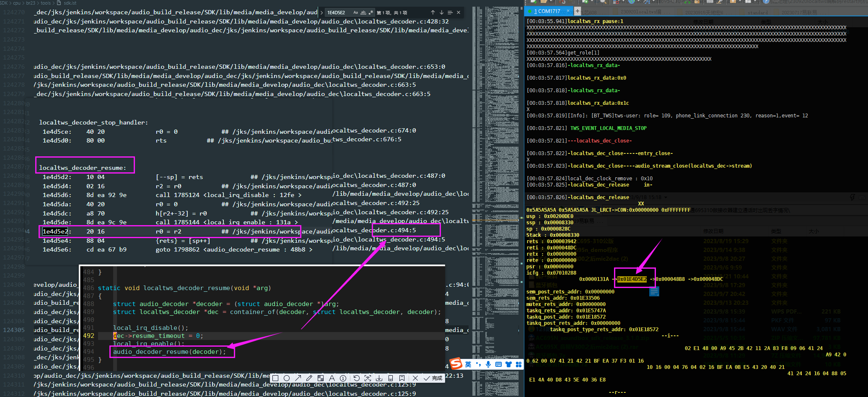
Task: Click the localtws_decoder_resume label line
Action: [82, 168]
